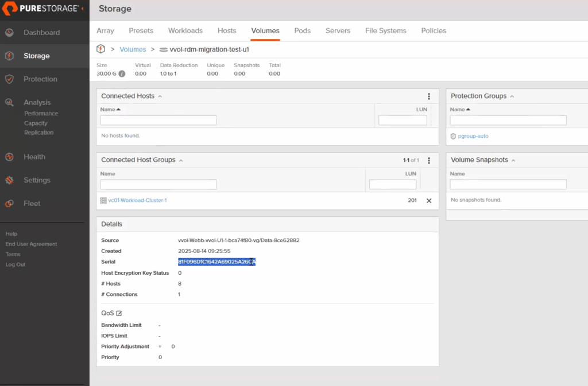Click the highlighted Serial number value
This screenshot has height=386, width=588.
point(216,262)
